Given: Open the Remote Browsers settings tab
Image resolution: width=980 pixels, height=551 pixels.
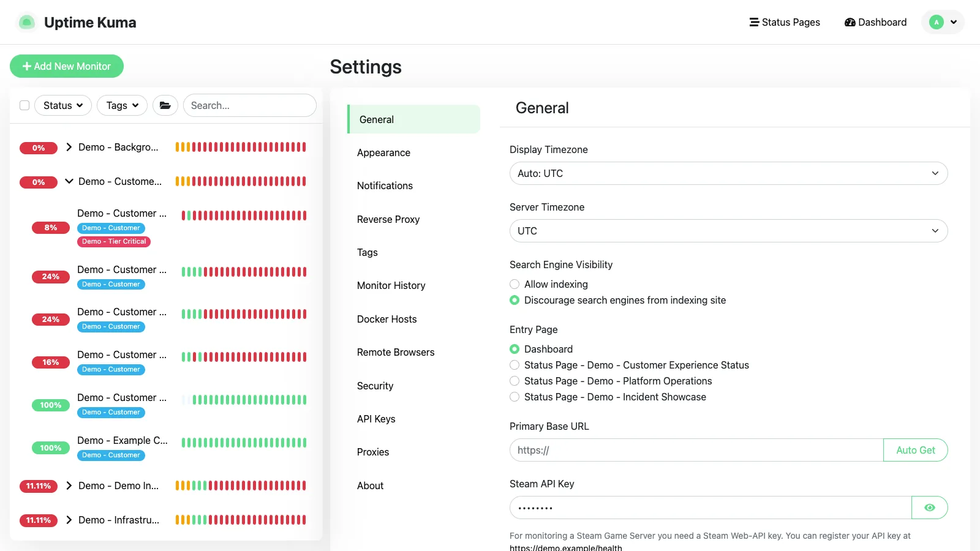Looking at the screenshot, I should (413, 352).
